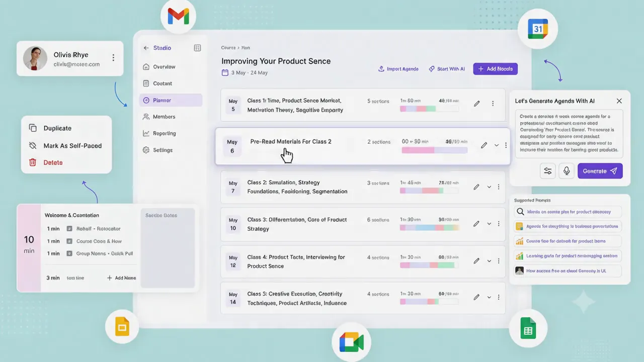Edit the Class 3 Differentiation row with the pencil
Screen dimensions: 644x362
[x=476, y=224]
